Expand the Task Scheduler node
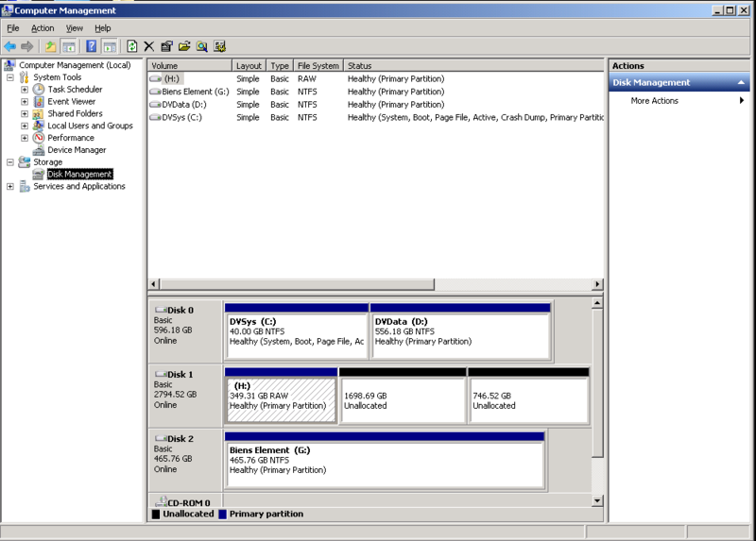 [25, 90]
